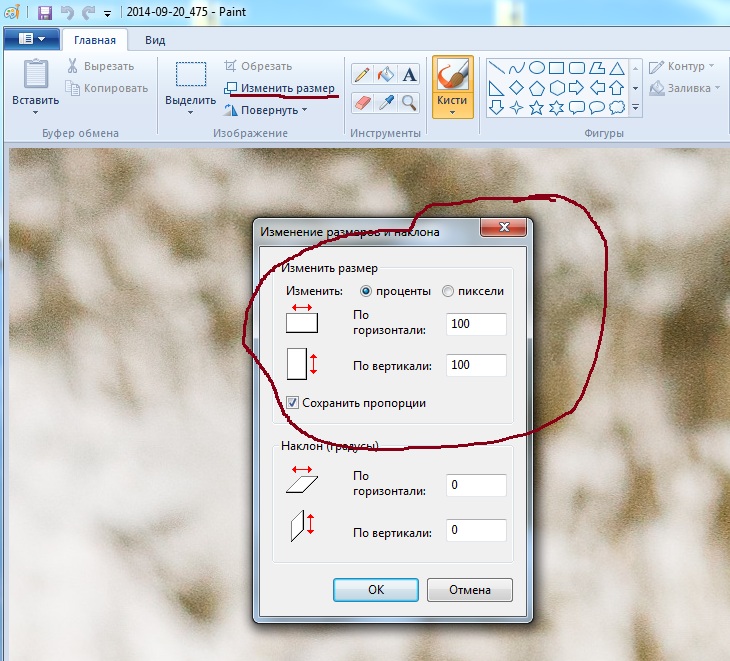Select the Text tool
This screenshot has height=661, width=730.
(409, 74)
